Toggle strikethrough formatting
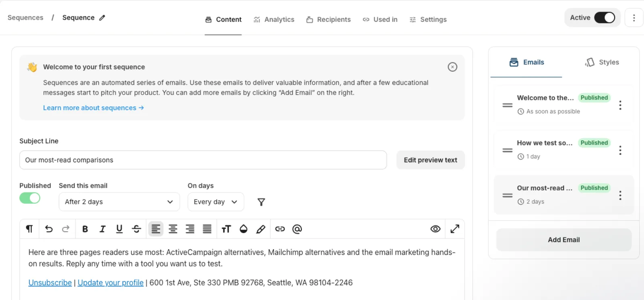 pos(136,229)
